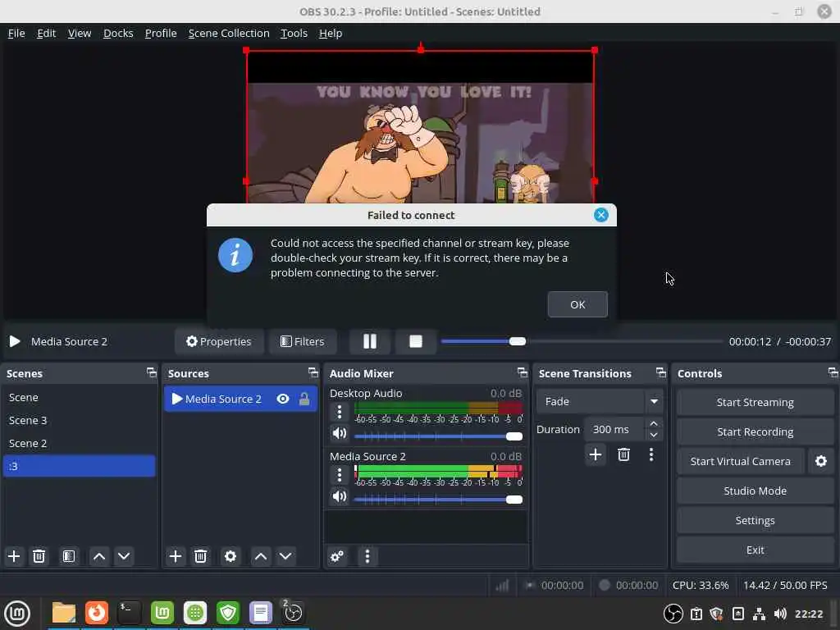Add a configurable transition
The height and width of the screenshot is (630, 840).
(x=596, y=454)
